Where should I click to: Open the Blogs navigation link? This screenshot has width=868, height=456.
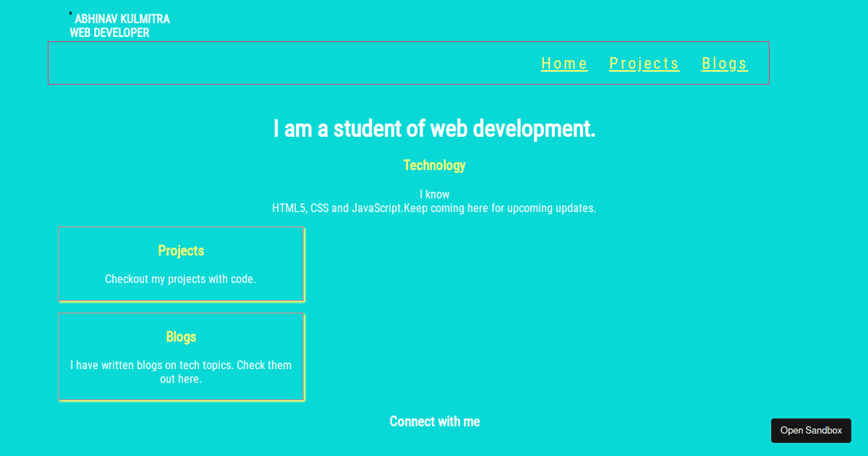[x=724, y=64]
